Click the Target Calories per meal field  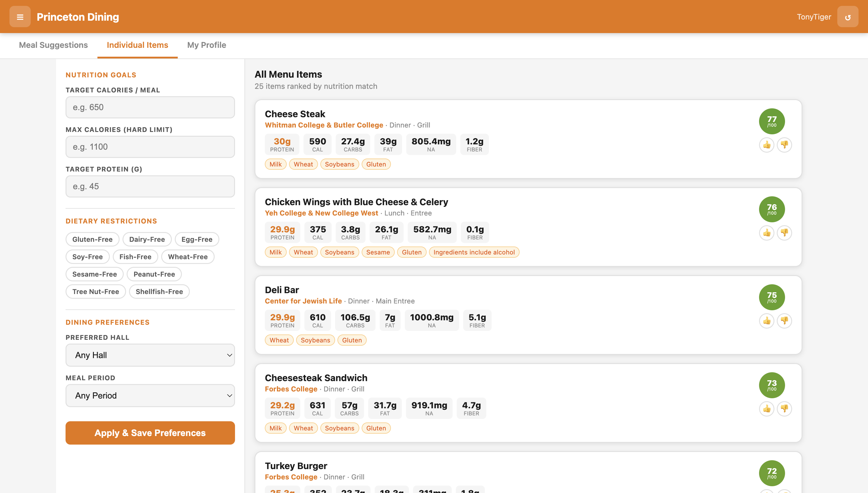click(150, 107)
